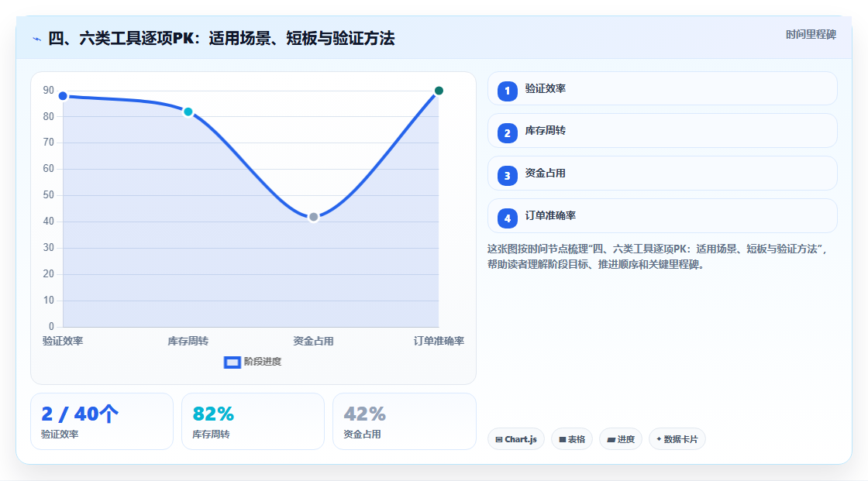The height and width of the screenshot is (481, 868).
Task: Click the number 2 badge for 库存周转
Action: [507, 133]
